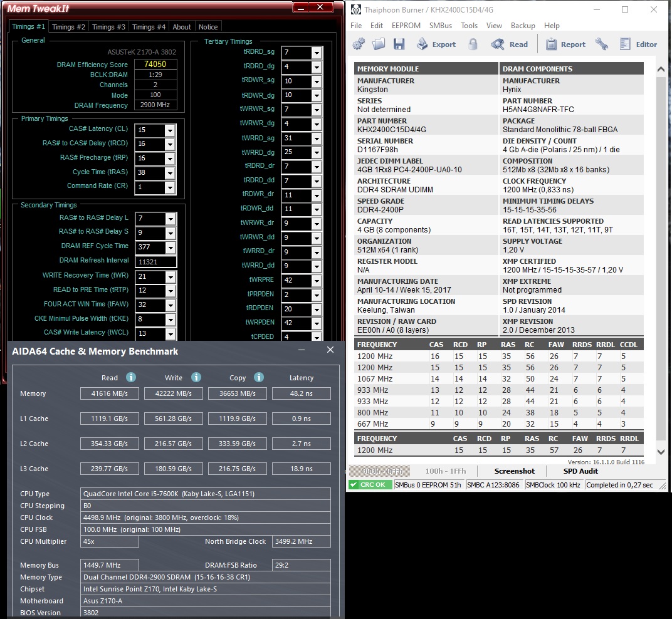Image resolution: width=672 pixels, height=619 pixels.
Task: Switch to Timings #2 tab in Mem TweakIt
Action: coord(68,27)
